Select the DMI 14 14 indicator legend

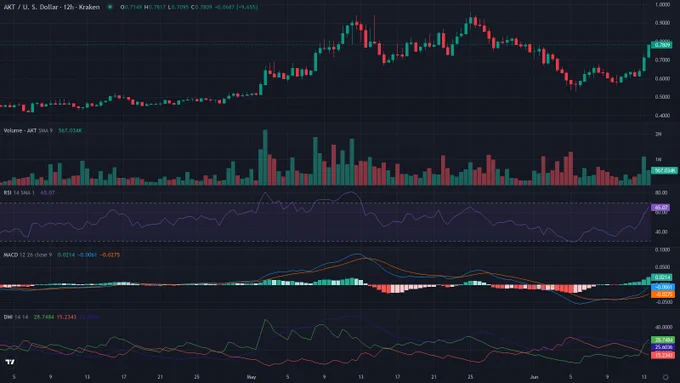16,317
